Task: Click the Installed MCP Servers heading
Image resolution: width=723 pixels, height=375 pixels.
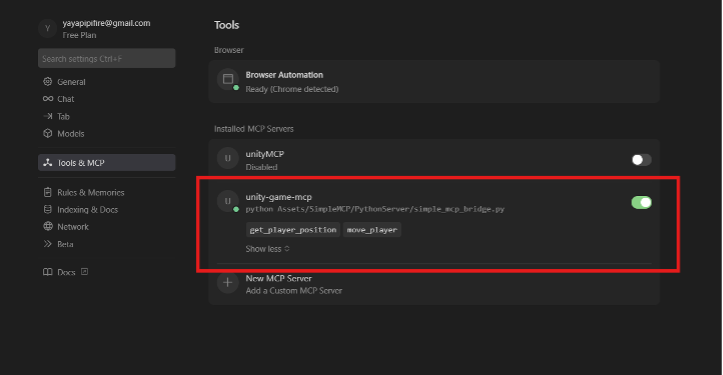Action: click(254, 129)
